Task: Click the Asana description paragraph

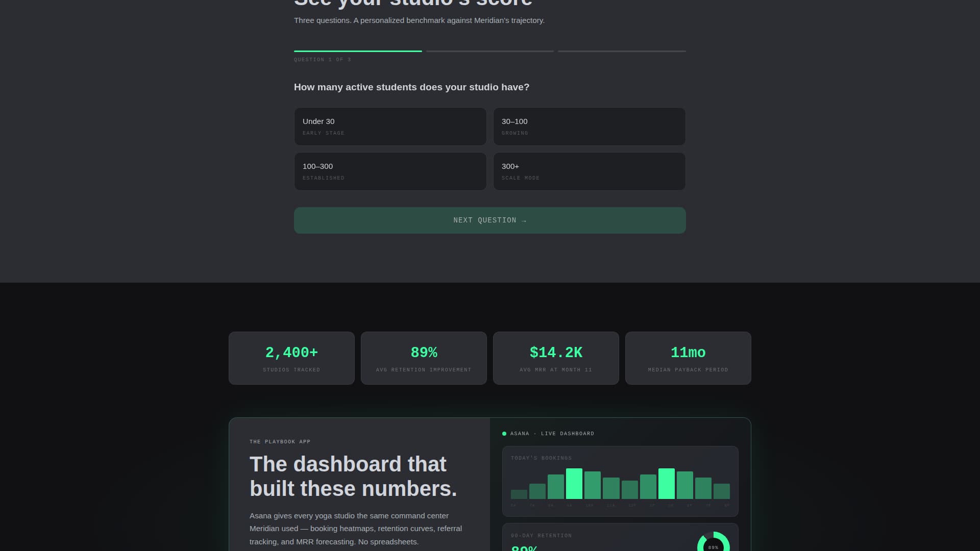Action: coord(356,529)
